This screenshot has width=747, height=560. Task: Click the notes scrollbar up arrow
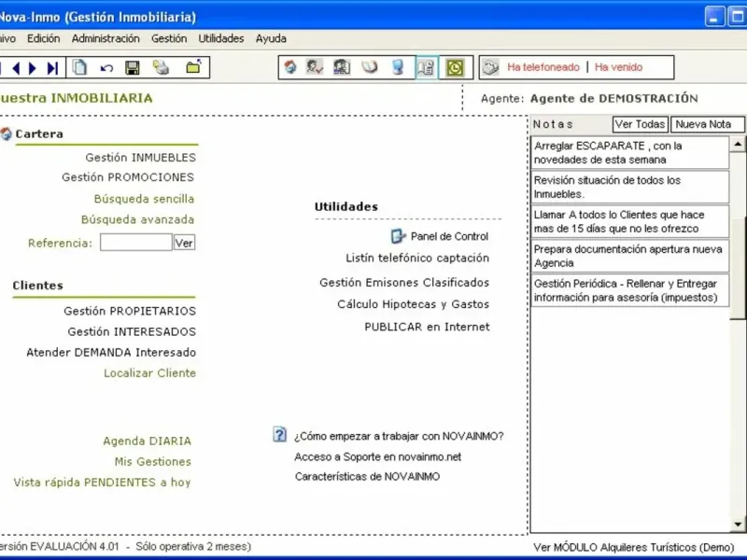point(738,144)
